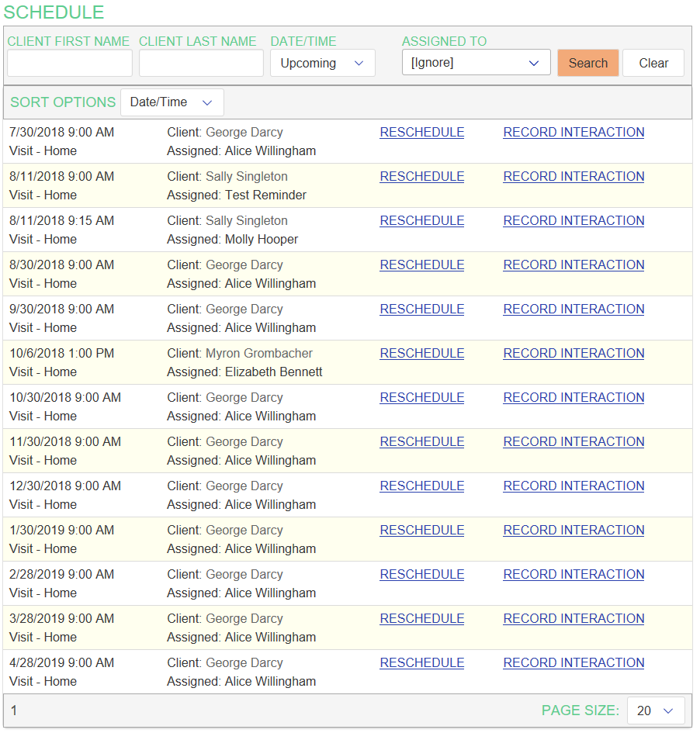Record interaction for the 3/28/2019 visit
Image resolution: width=700 pixels, height=733 pixels.
574,619
